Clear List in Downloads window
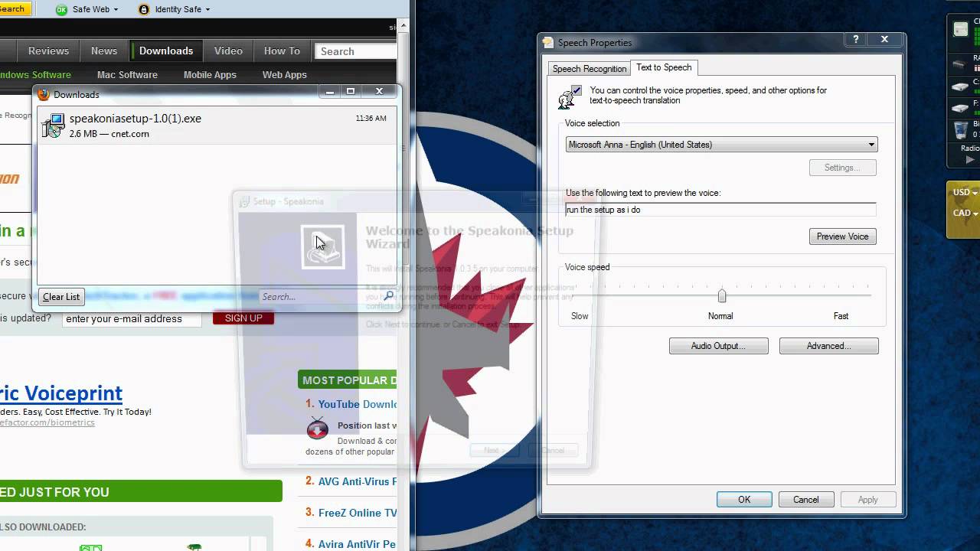 click(x=61, y=297)
